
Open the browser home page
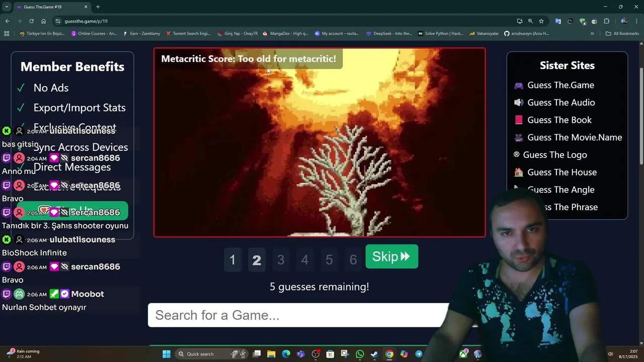[x=43, y=21]
